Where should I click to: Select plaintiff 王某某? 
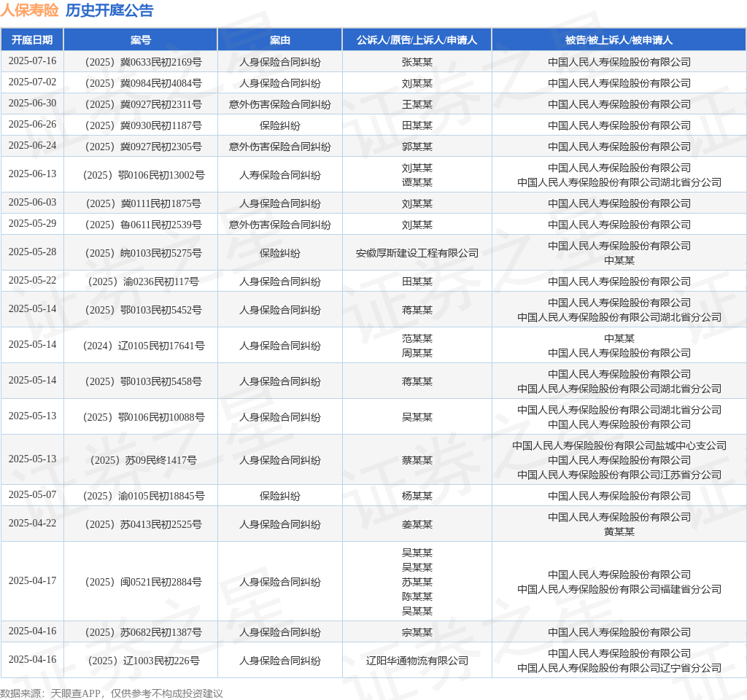tap(417, 104)
